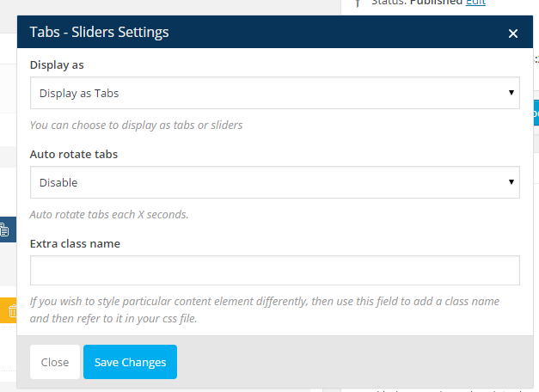Click the 'Tabs - Sliders Settings' dialog title

tap(99, 32)
